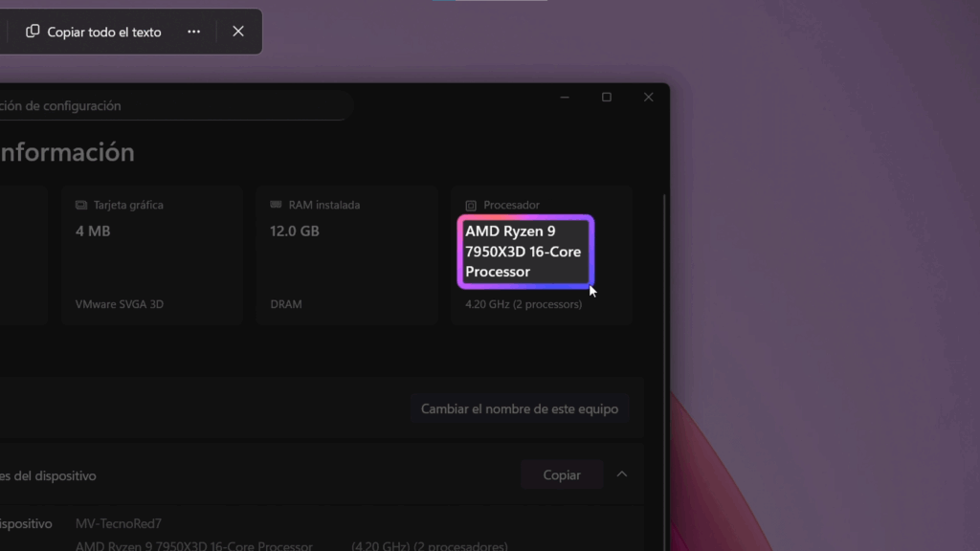Minimize the Settings window
980x551 pixels.
565,98
